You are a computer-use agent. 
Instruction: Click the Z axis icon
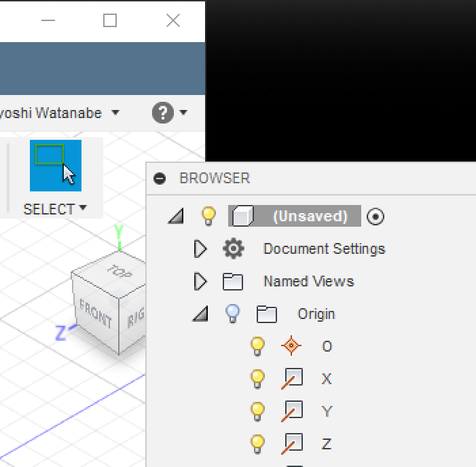coord(292,444)
